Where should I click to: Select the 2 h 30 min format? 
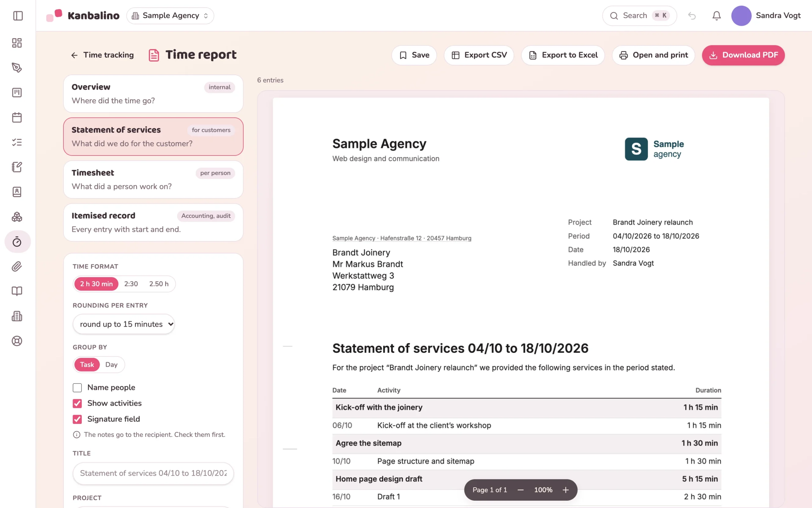click(96, 284)
